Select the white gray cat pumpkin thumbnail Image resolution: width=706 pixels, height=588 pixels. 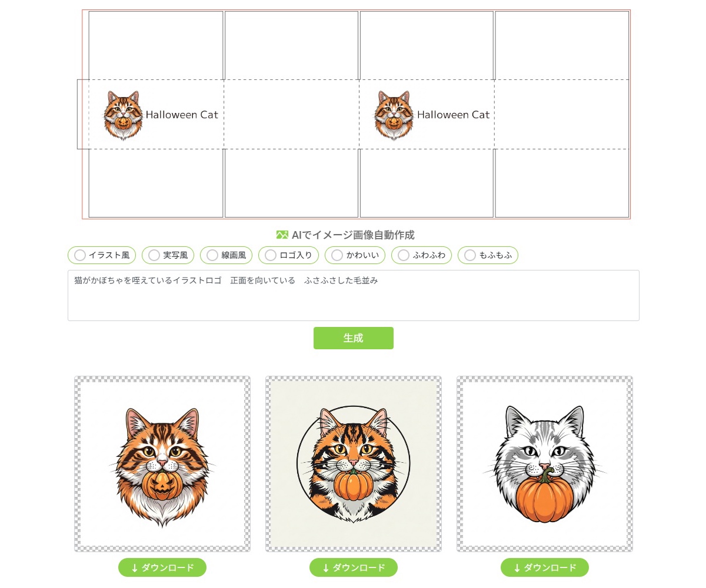545,464
